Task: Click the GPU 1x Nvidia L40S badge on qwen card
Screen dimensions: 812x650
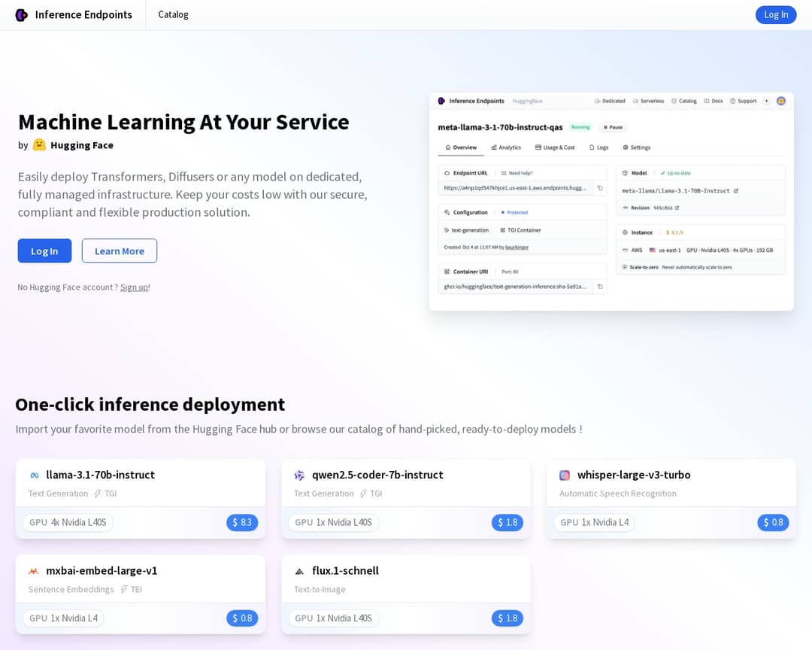Action: (334, 523)
